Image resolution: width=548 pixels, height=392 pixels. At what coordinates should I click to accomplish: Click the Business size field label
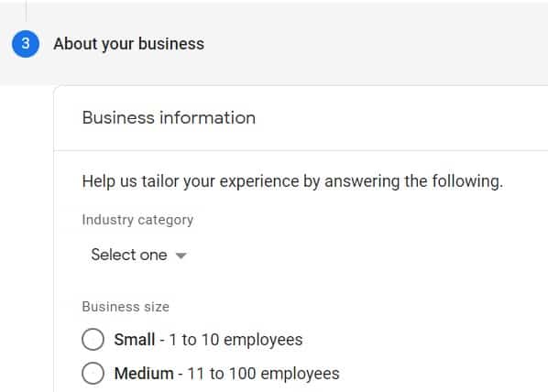126,307
